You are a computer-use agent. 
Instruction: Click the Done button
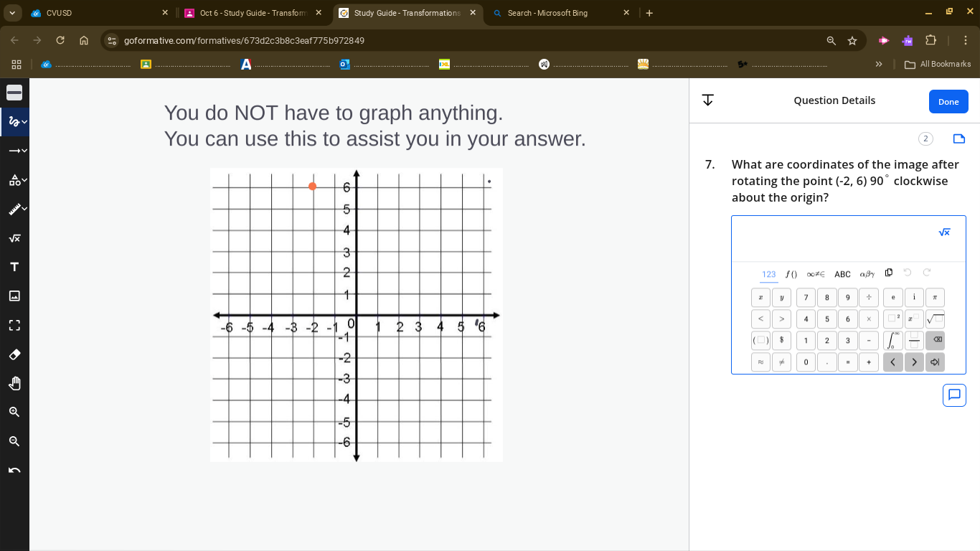[x=948, y=101]
